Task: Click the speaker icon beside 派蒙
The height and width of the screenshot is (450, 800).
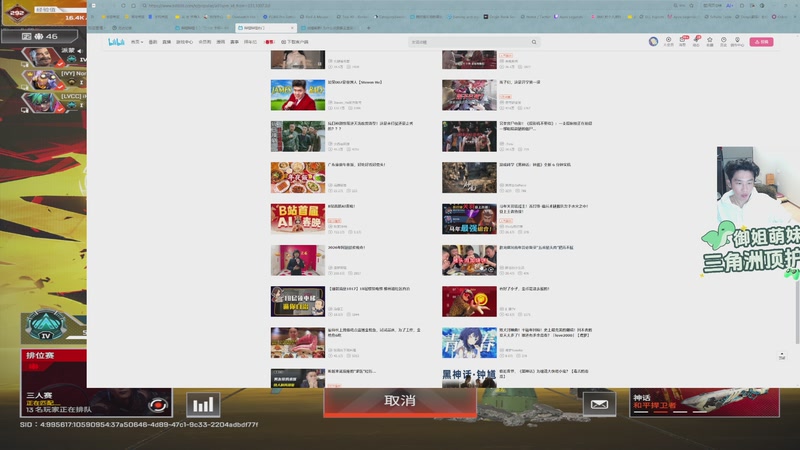Action: [80, 51]
